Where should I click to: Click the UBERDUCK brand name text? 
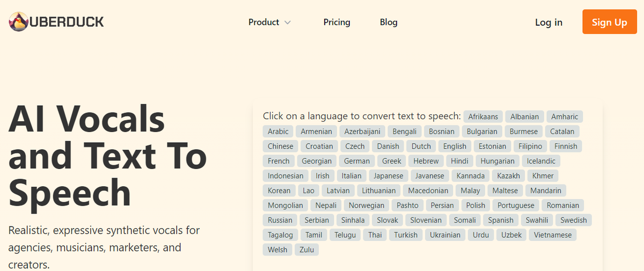tap(67, 22)
